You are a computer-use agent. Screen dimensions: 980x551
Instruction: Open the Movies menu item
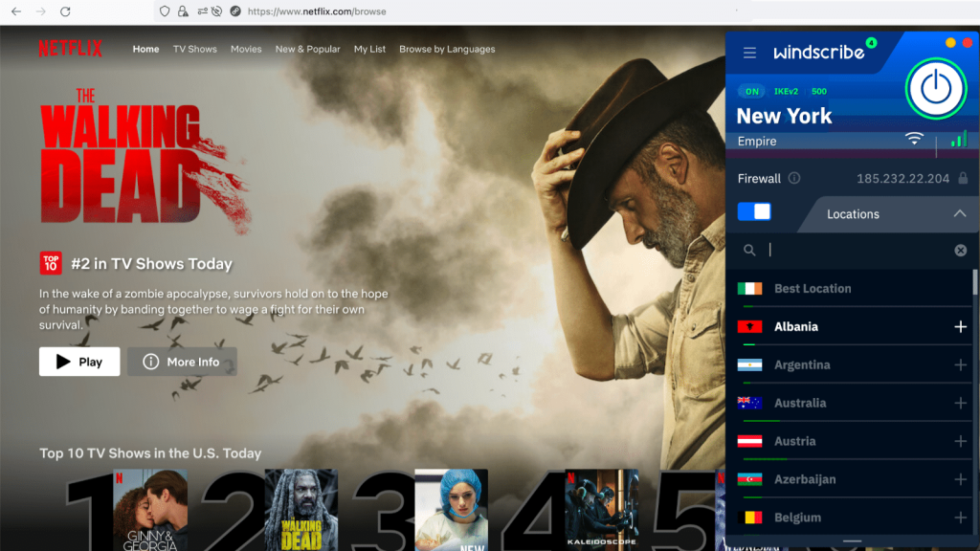246,49
